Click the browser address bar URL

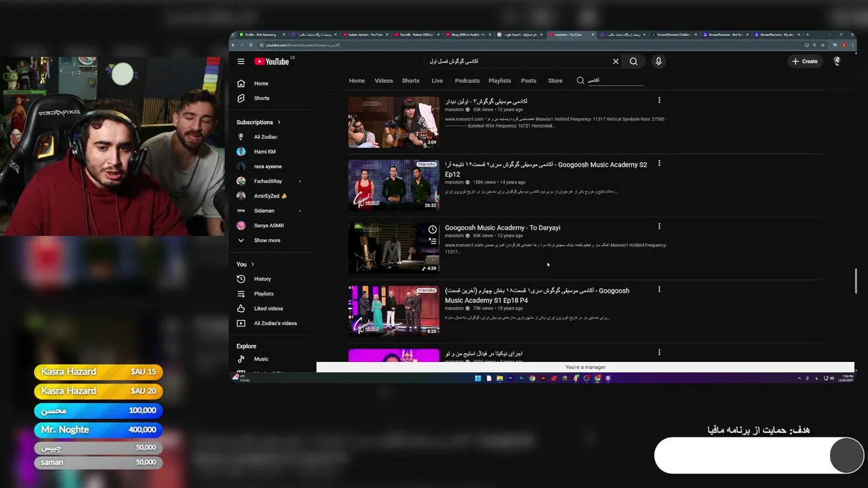tap(302, 45)
